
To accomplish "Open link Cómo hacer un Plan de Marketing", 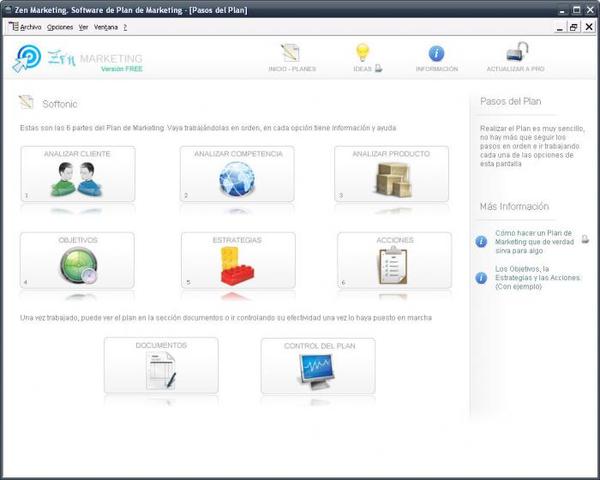I will click(x=535, y=242).
